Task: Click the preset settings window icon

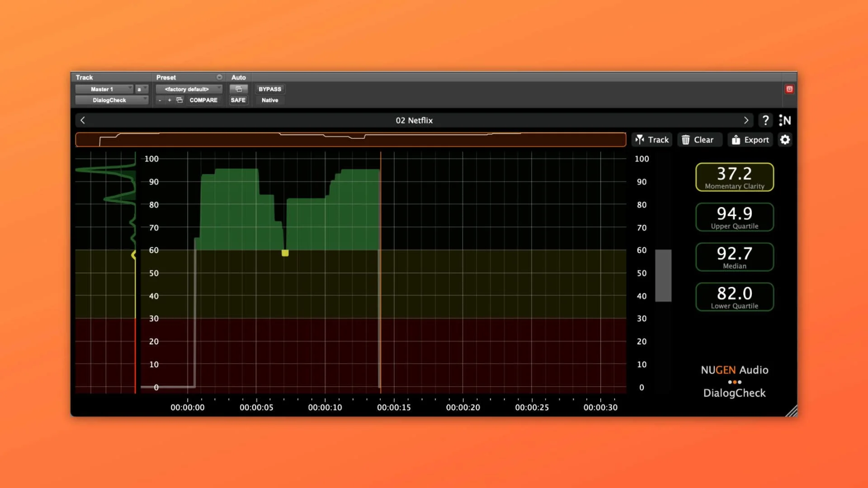Action: (179, 100)
